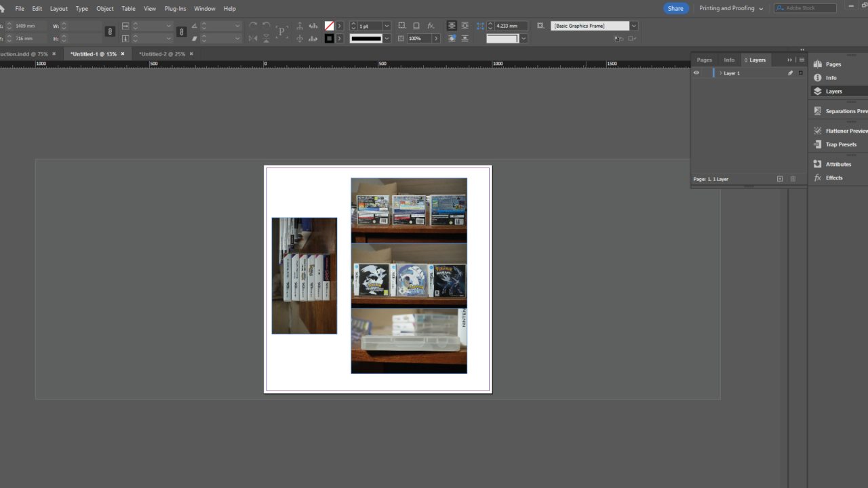Open the Printing and Proofing workspace dropdown
The height and width of the screenshot is (488, 868).
pyautogui.click(x=731, y=8)
